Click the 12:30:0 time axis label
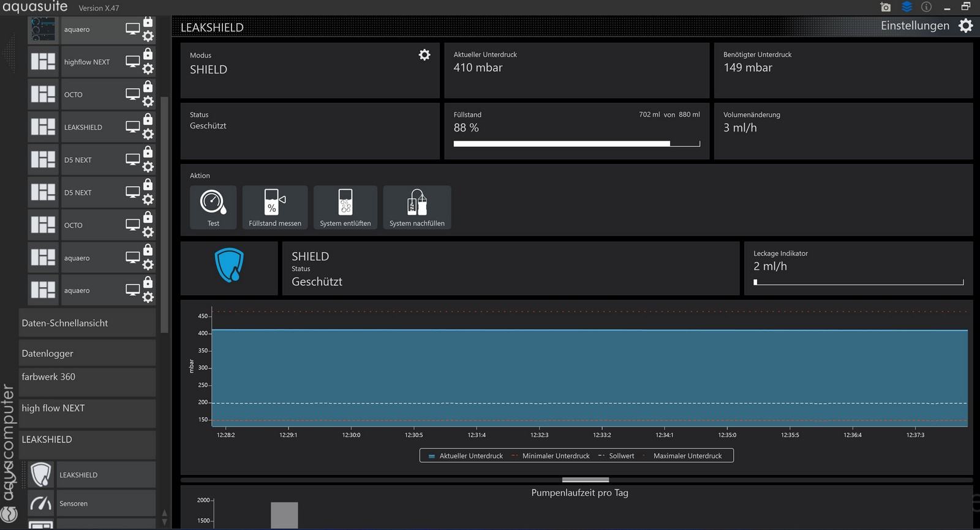 [x=351, y=435]
